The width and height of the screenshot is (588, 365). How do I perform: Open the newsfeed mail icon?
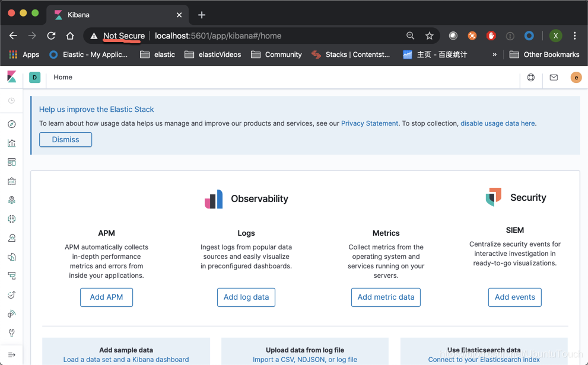[x=554, y=78]
